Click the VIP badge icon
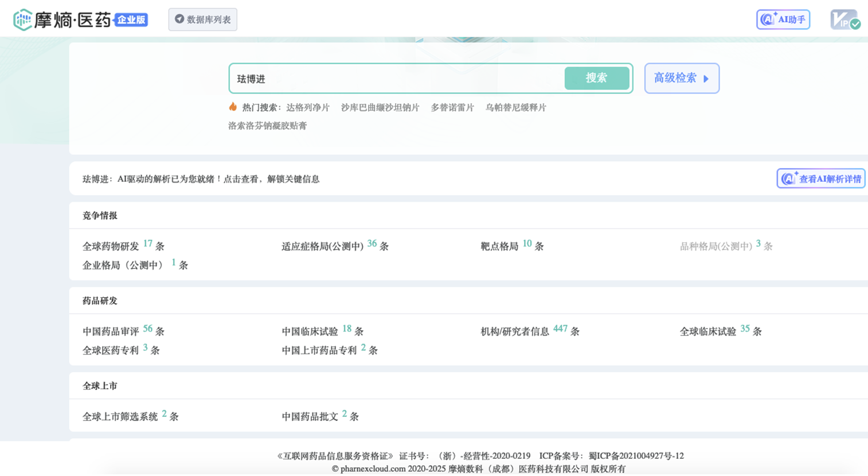The width and height of the screenshot is (868, 476). point(845,19)
